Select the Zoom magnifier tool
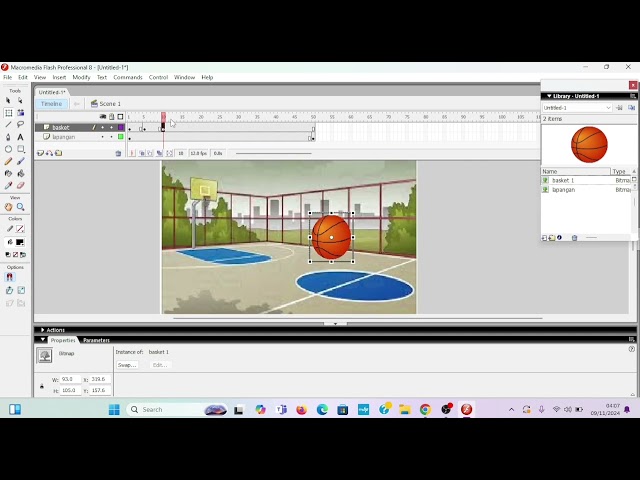The height and width of the screenshot is (480, 640). (x=20, y=207)
